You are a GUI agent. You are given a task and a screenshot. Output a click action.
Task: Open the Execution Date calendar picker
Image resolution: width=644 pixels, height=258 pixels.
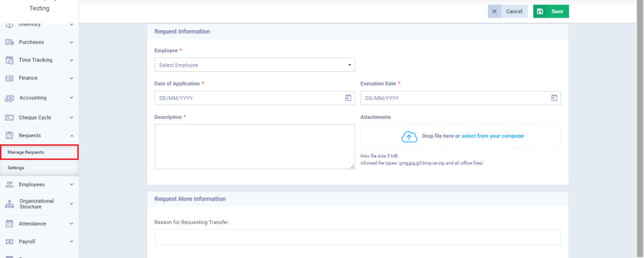coord(554,98)
